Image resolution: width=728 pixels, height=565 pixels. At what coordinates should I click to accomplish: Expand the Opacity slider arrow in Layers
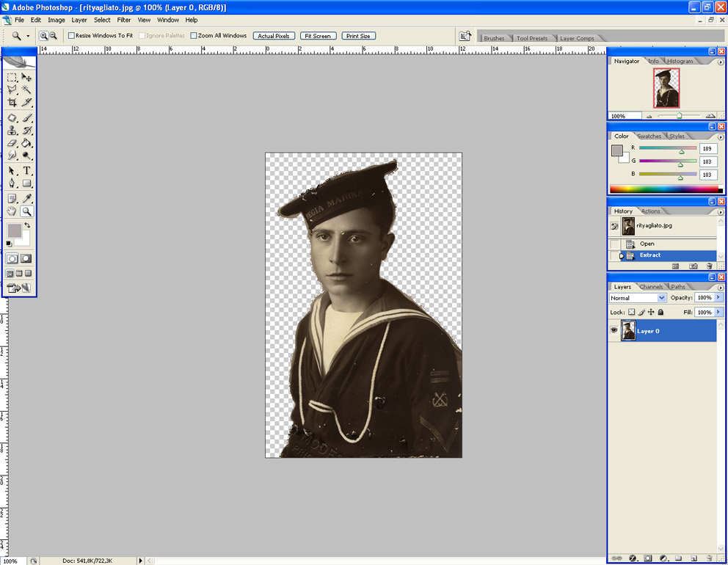coord(718,298)
